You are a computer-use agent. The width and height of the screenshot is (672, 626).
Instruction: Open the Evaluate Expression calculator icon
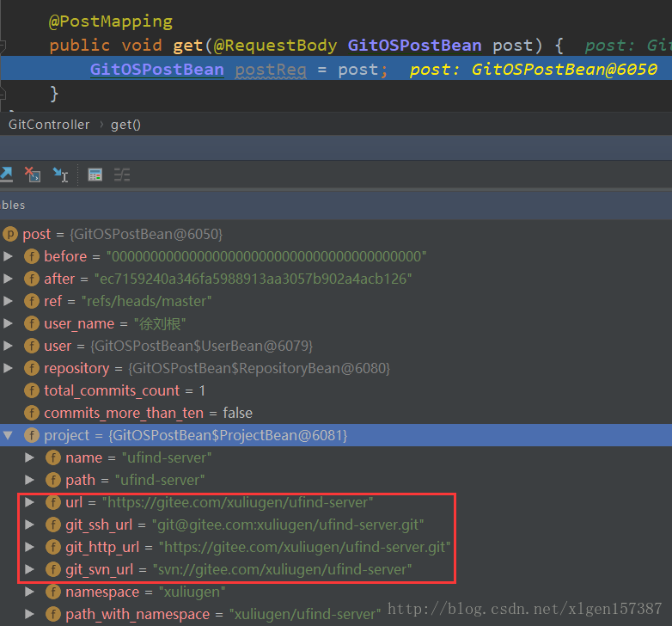coord(95,175)
